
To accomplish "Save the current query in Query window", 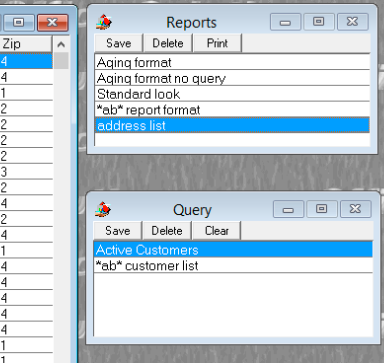I will (118, 231).
